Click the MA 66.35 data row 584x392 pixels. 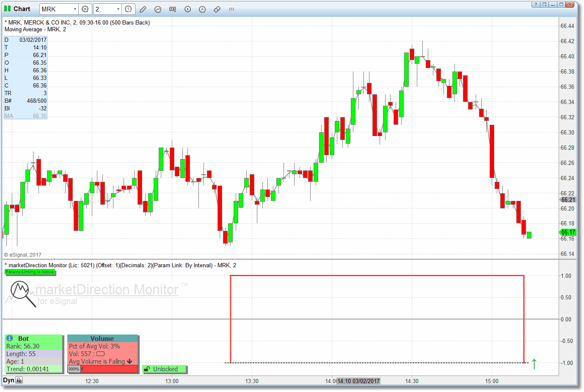pos(25,116)
